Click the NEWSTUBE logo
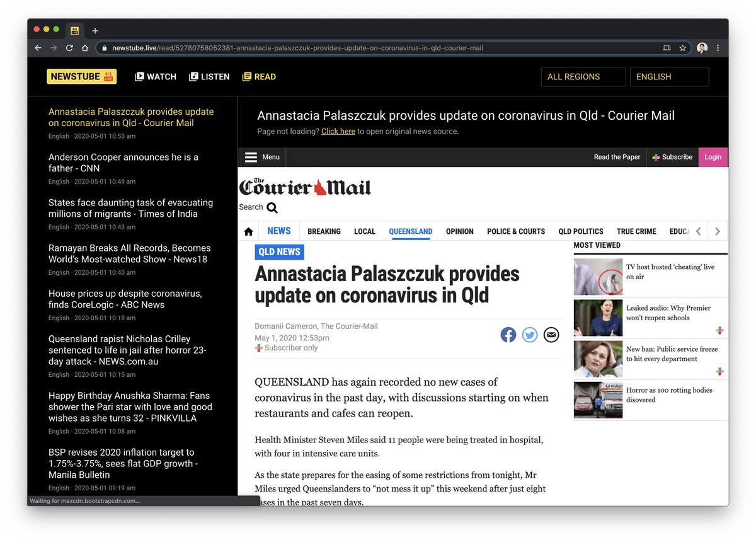756x542 pixels. [81, 76]
